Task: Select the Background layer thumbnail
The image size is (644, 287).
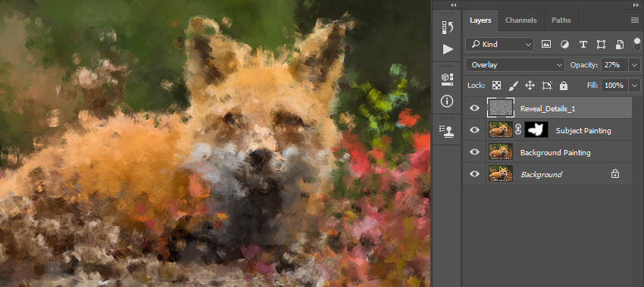Action: pyautogui.click(x=501, y=173)
